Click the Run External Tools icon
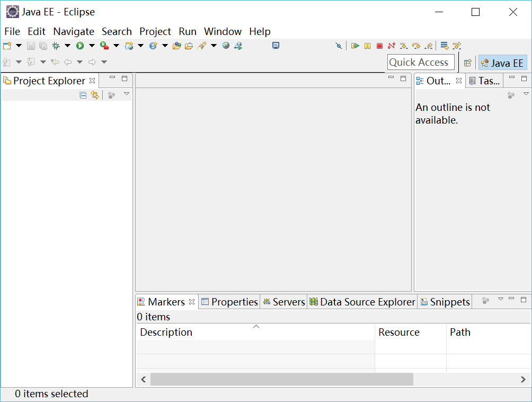 104,46
